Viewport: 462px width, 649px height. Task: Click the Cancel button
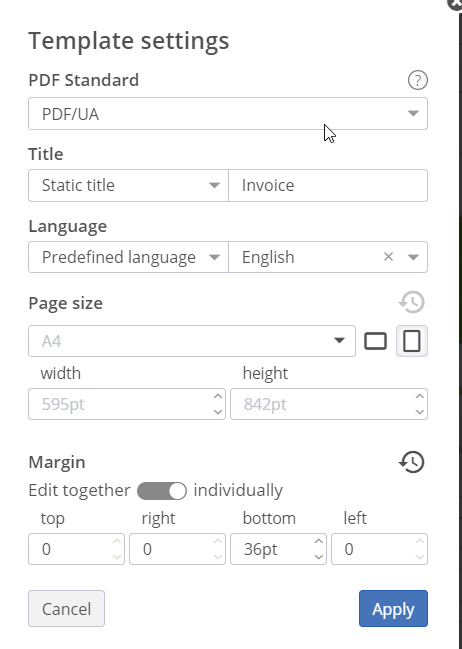(67, 608)
